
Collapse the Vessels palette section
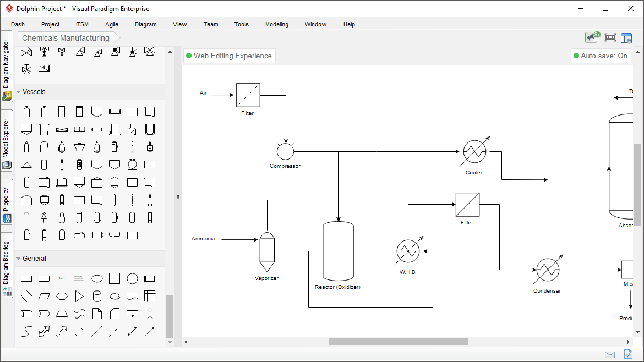coord(18,92)
